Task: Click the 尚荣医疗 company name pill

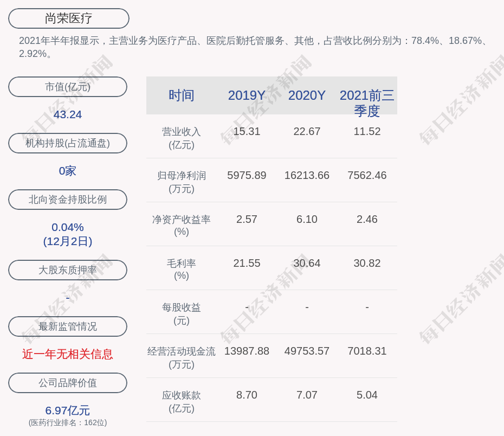Action: coord(69,18)
